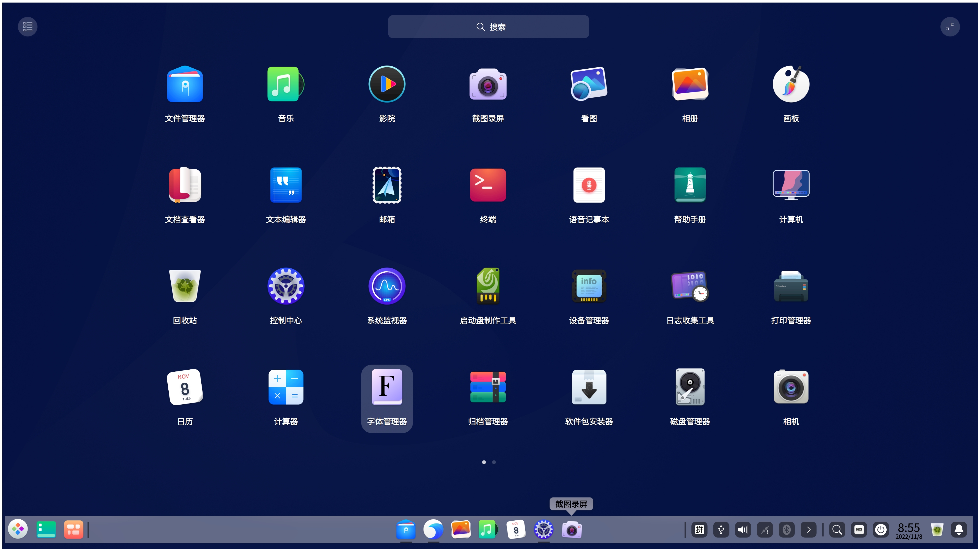Launch 归档管理器 archive manager
980x551 pixels.
coord(488,387)
